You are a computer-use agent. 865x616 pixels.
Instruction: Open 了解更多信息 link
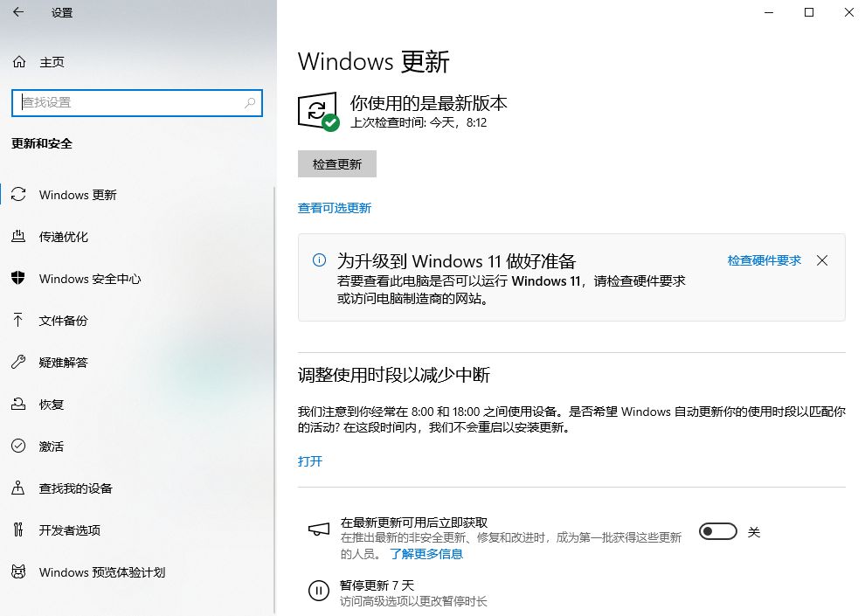coord(426,554)
